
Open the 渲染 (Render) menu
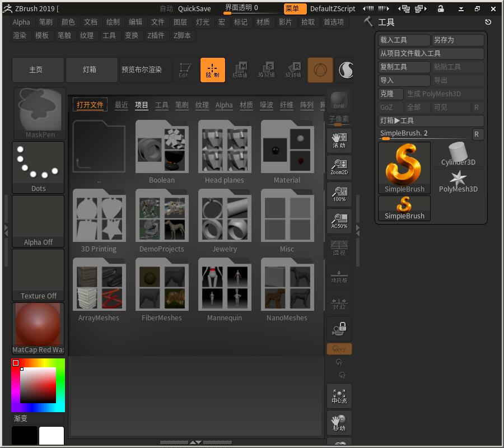coord(20,36)
